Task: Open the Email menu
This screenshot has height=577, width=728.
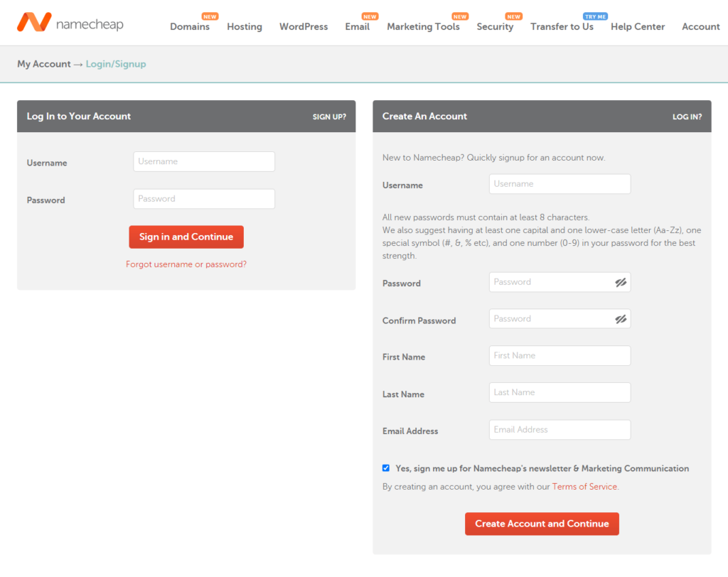Action: (x=358, y=26)
